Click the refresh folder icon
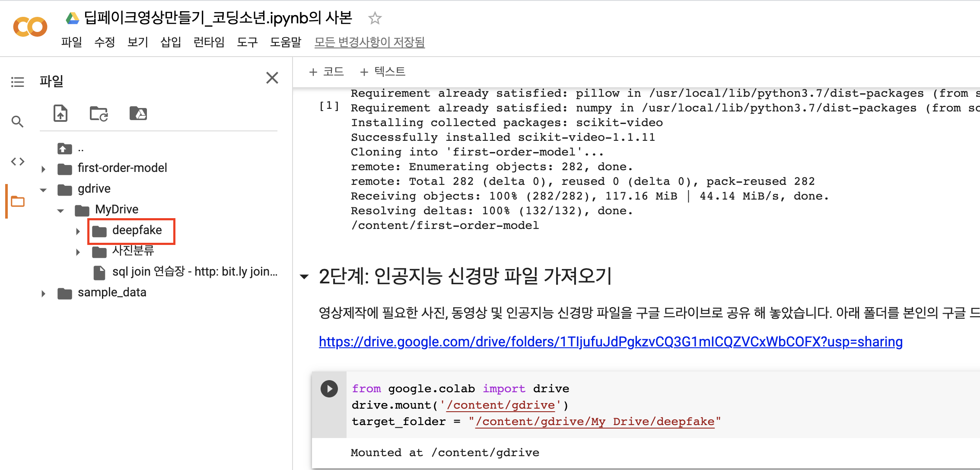Image resolution: width=980 pixels, height=470 pixels. [x=99, y=114]
